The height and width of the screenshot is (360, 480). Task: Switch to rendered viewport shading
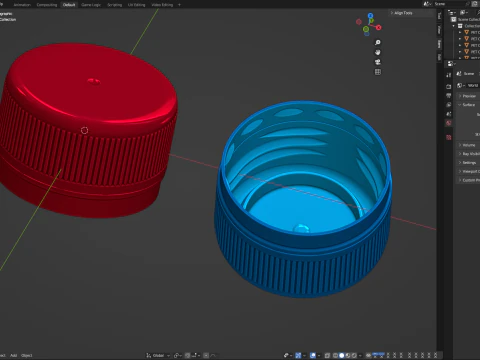point(354,355)
